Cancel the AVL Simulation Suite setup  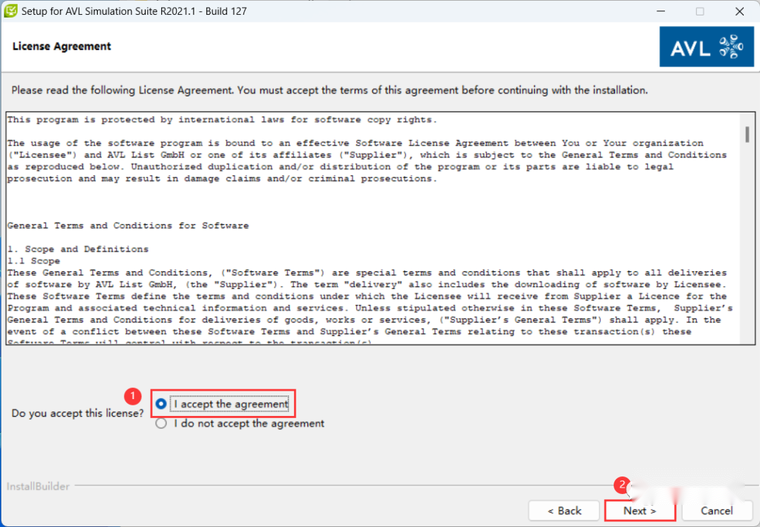[x=716, y=511]
